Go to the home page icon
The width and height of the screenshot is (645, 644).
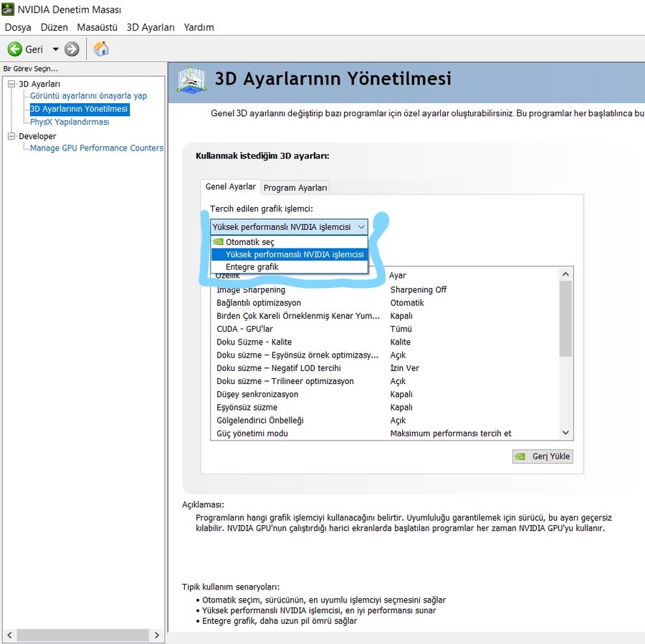101,49
